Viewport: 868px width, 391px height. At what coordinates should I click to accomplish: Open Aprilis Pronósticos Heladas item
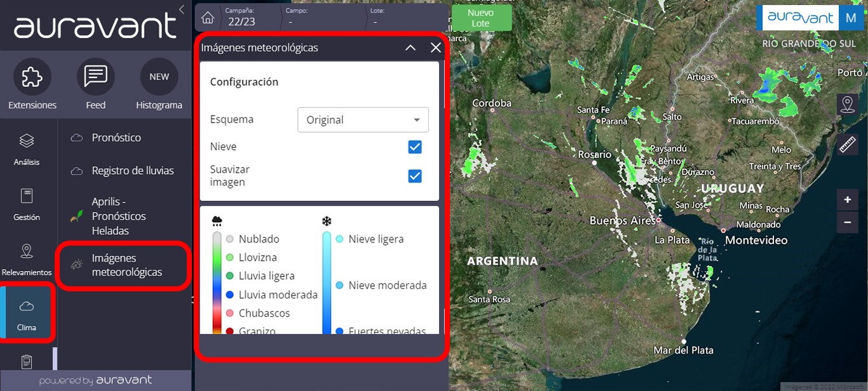click(118, 216)
